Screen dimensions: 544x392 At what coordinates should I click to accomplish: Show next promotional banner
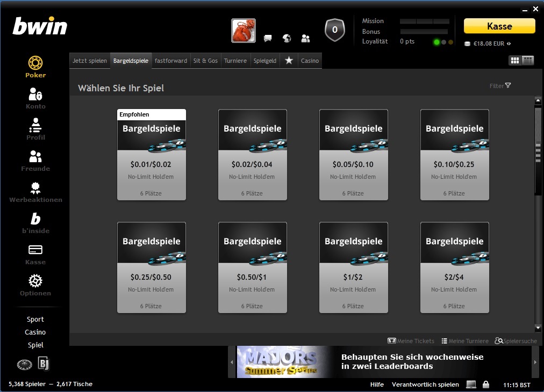tap(535, 362)
